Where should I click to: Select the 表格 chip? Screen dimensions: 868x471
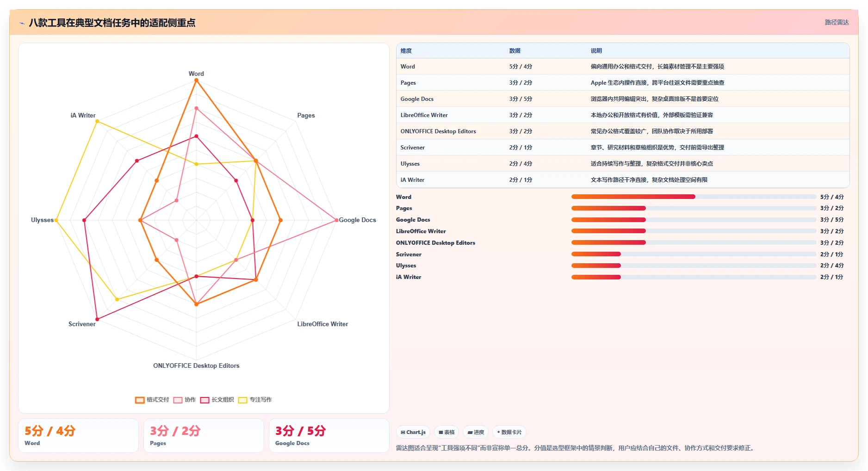click(447, 432)
